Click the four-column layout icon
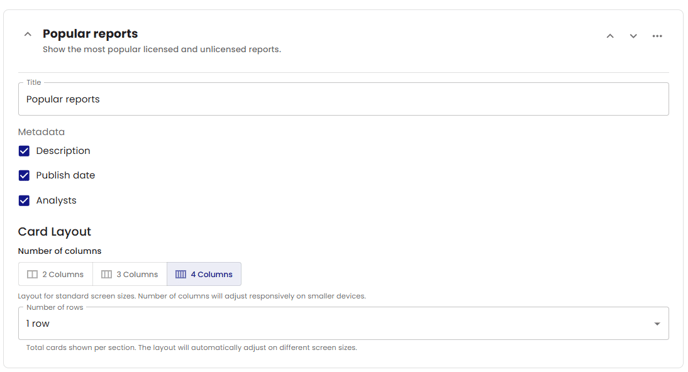688x372 pixels. (x=180, y=274)
